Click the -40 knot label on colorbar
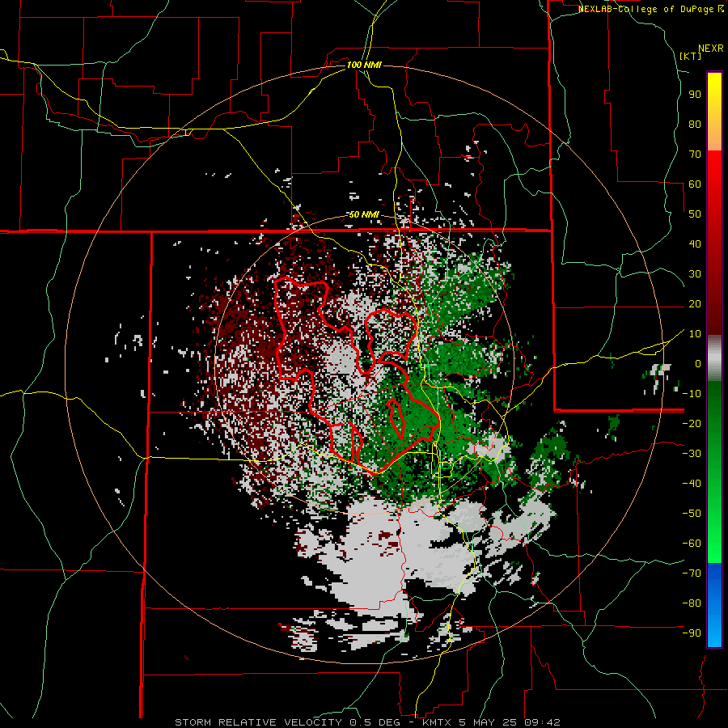This screenshot has width=728, height=728. tap(692, 484)
